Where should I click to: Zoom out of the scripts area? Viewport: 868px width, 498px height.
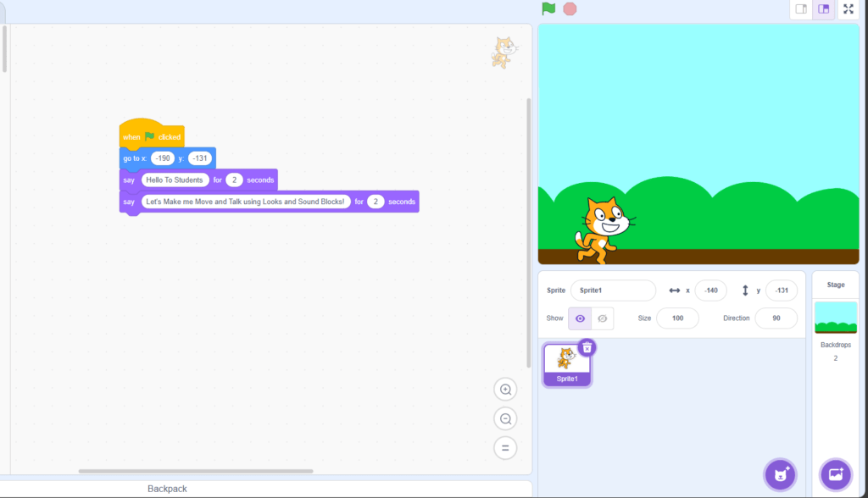pos(504,418)
